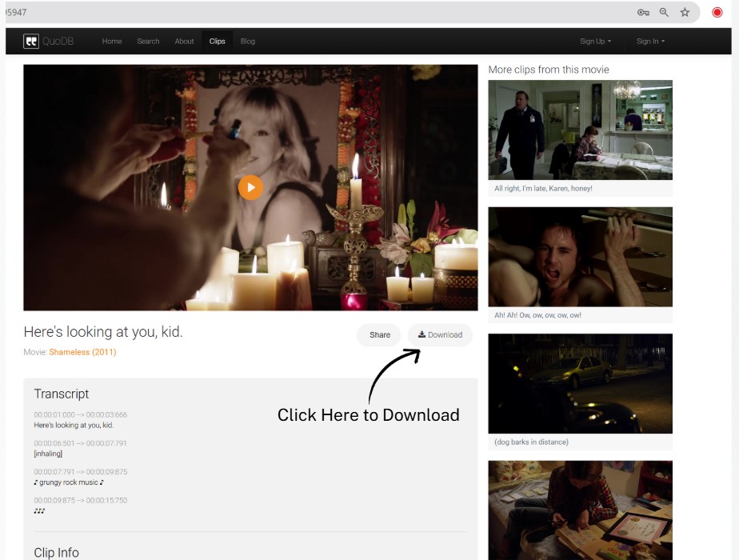Click the zoom magnifier icon in address bar
Image resolution: width=739 pixels, height=560 pixels.
click(x=664, y=12)
